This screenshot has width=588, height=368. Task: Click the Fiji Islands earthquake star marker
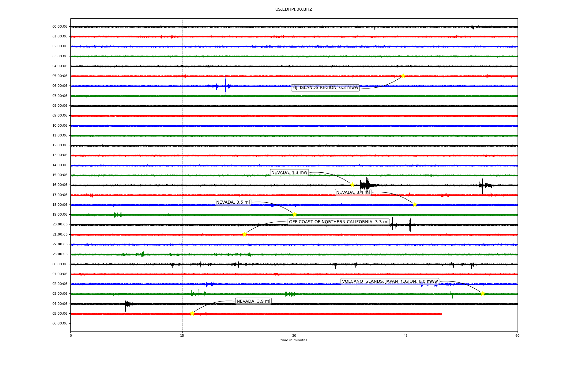click(x=403, y=76)
